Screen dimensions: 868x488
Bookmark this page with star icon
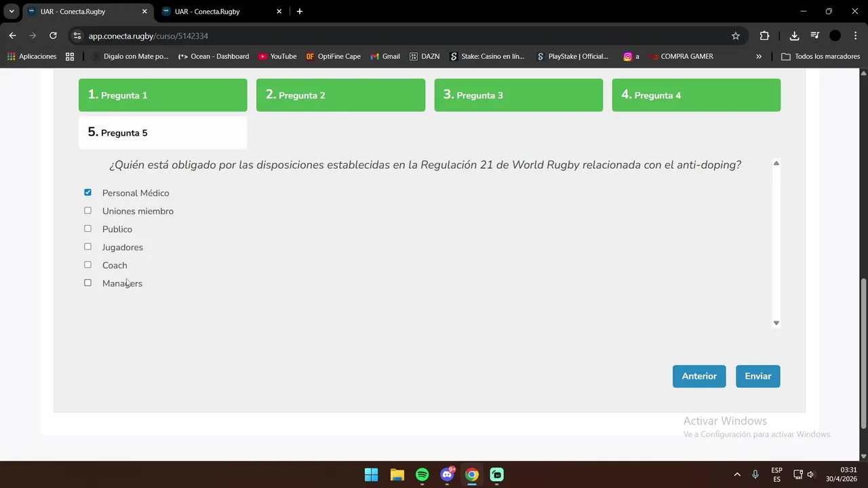click(x=736, y=36)
